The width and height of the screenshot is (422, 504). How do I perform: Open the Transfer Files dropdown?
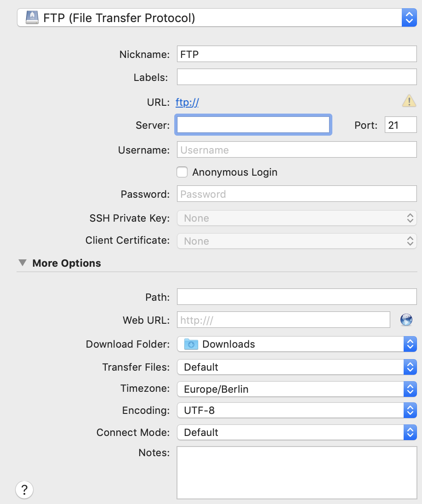[297, 367]
